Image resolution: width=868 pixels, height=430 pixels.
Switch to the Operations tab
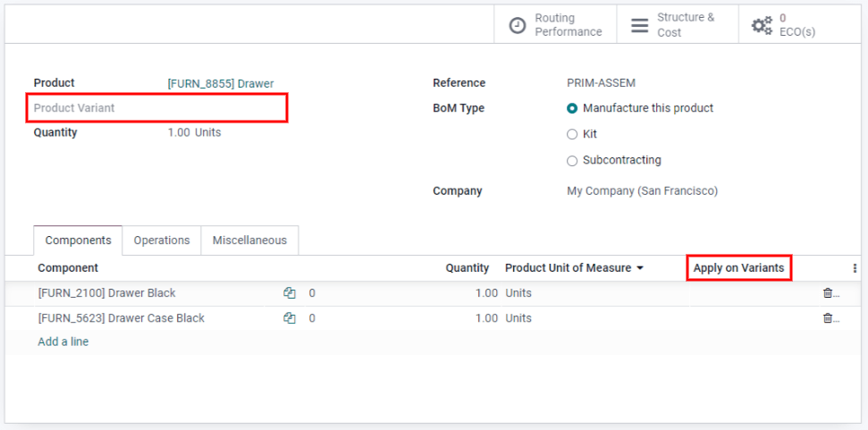point(162,240)
